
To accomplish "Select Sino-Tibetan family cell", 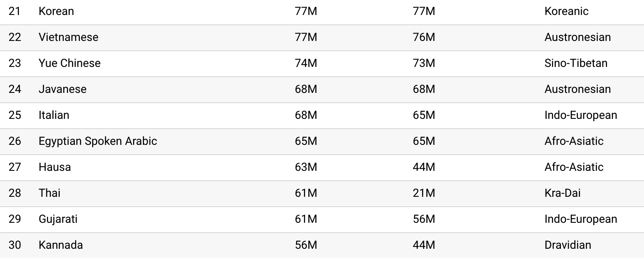I will (576, 63).
